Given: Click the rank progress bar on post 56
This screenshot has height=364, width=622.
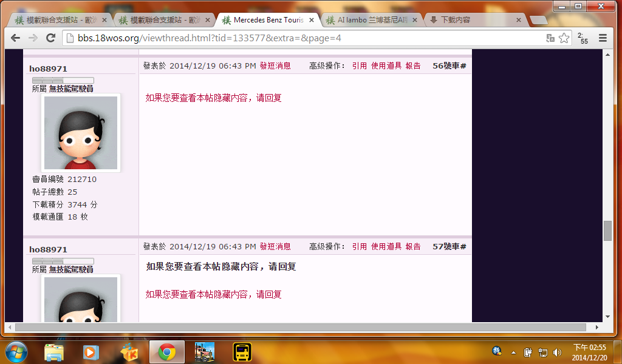Looking at the screenshot, I should click(x=63, y=81).
